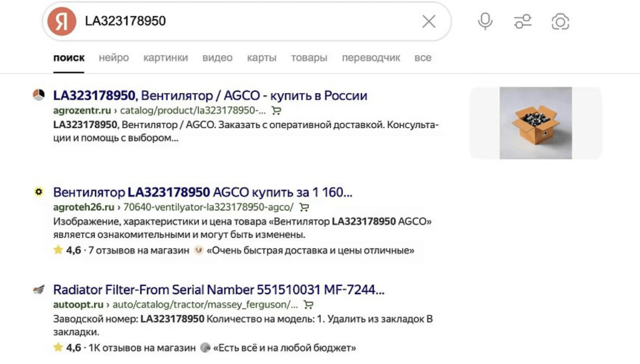Screen dimensions: 640x364
Task: Clear the search query with X icon
Action: [429, 21]
